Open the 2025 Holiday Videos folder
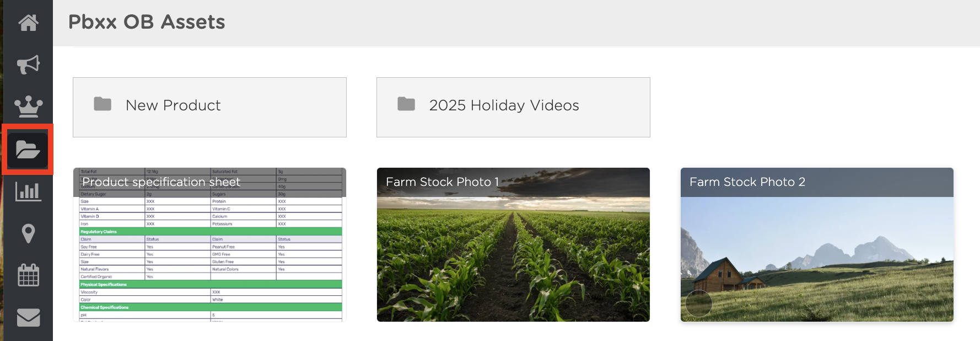This screenshot has width=980, height=341. pyautogui.click(x=513, y=107)
